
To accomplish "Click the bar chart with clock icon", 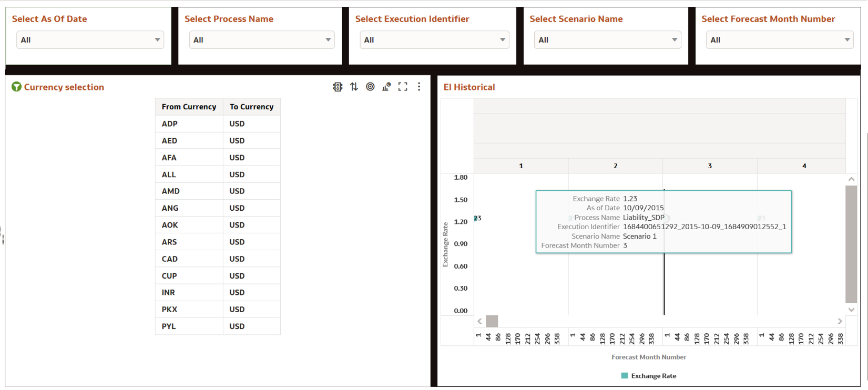I will point(386,87).
